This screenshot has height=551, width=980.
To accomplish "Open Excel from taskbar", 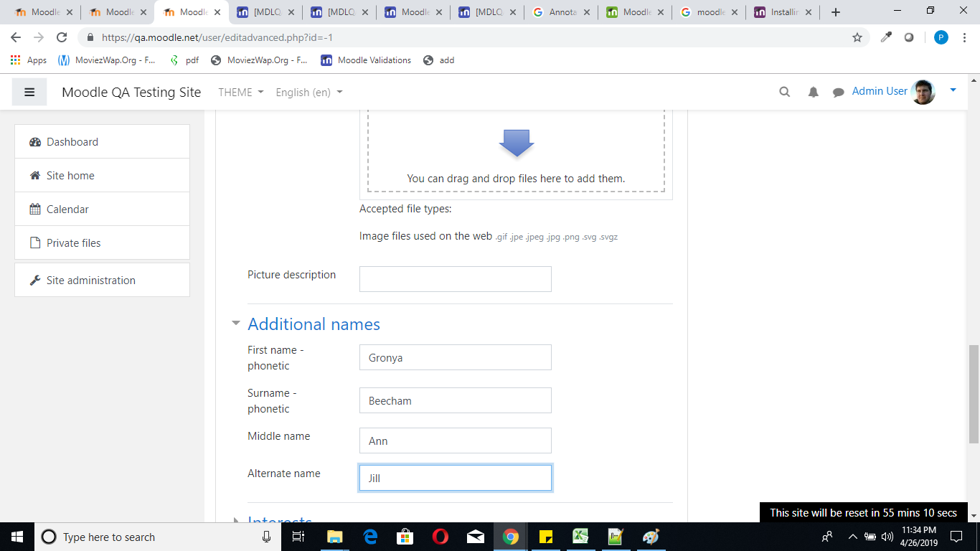I will [580, 537].
